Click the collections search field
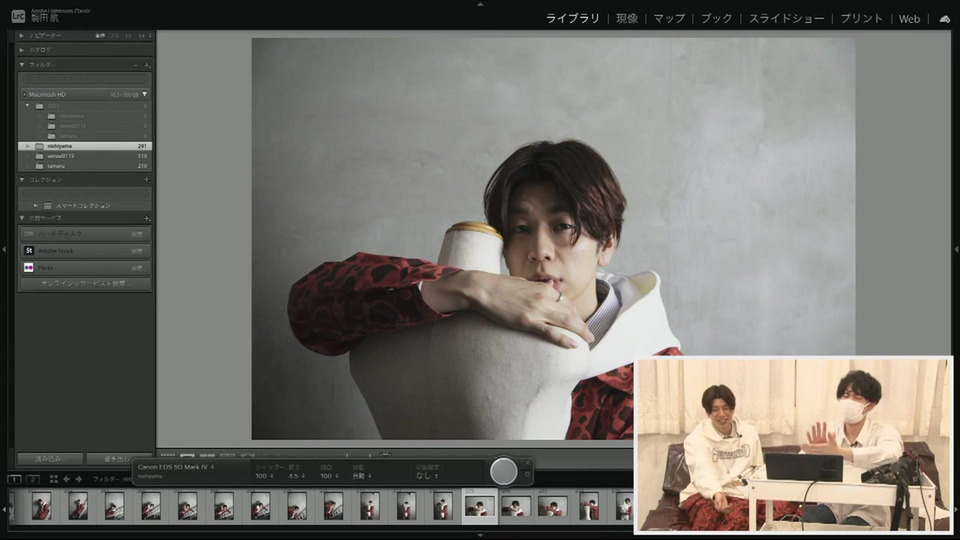Viewport: 960px width, 540px height. coord(85,193)
